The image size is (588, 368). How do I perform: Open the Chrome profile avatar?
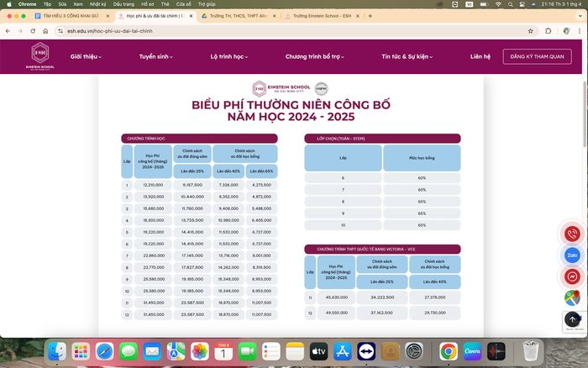pyautogui.click(x=566, y=31)
